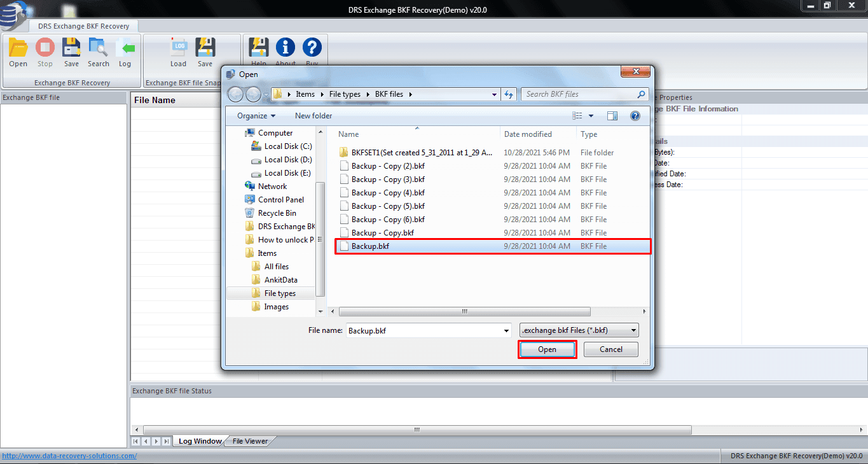
Task: Open the Log viewer icon
Action: click(125, 50)
